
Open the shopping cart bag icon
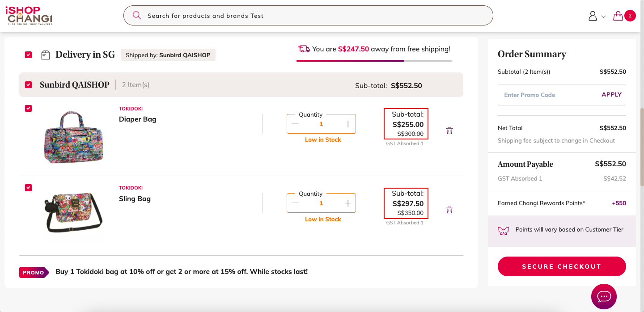point(618,16)
